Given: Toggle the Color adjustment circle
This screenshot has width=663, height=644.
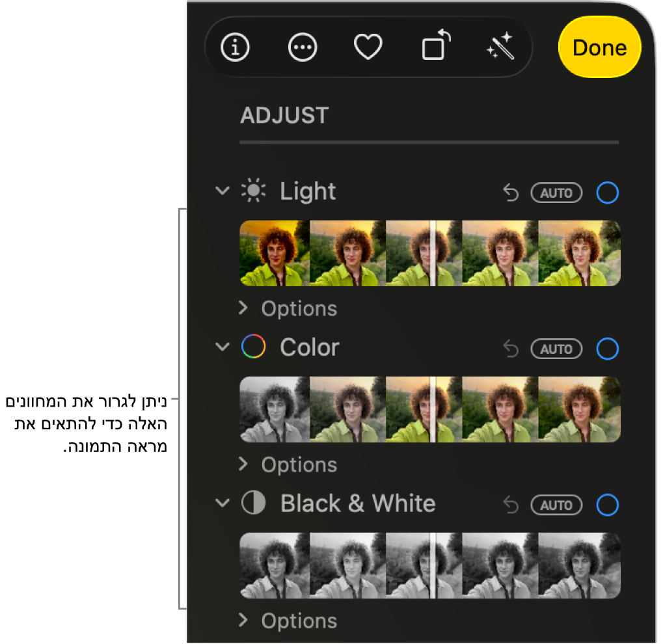Looking at the screenshot, I should [x=607, y=349].
